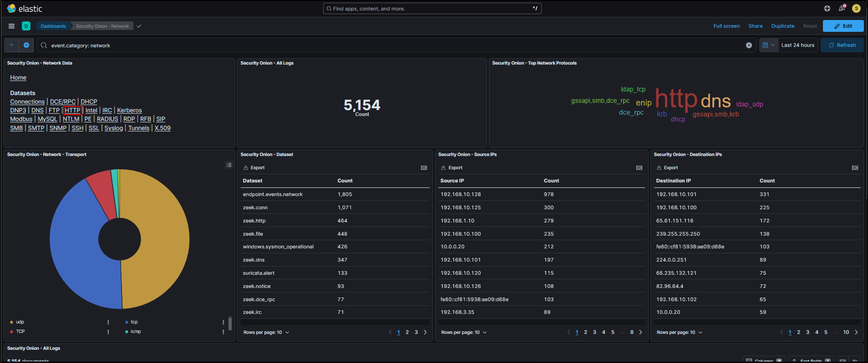Expand Rows per page in Destination IPs
The image size is (868, 363).
point(679,333)
